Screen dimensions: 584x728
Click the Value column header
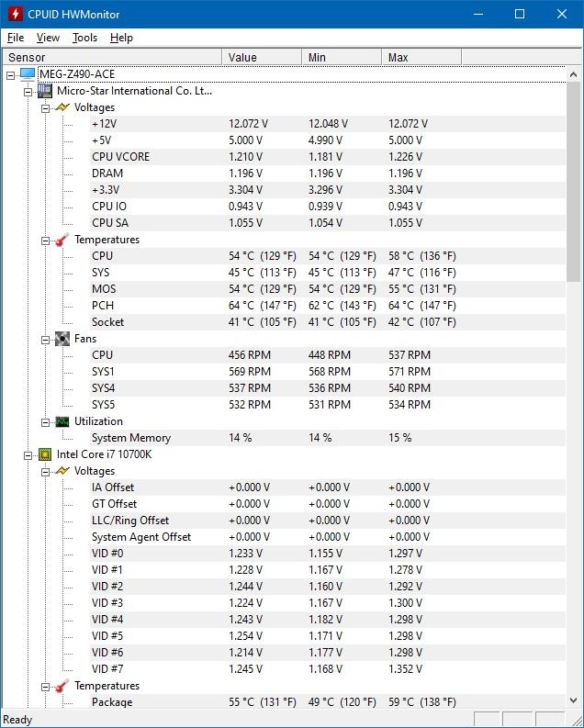coord(262,57)
